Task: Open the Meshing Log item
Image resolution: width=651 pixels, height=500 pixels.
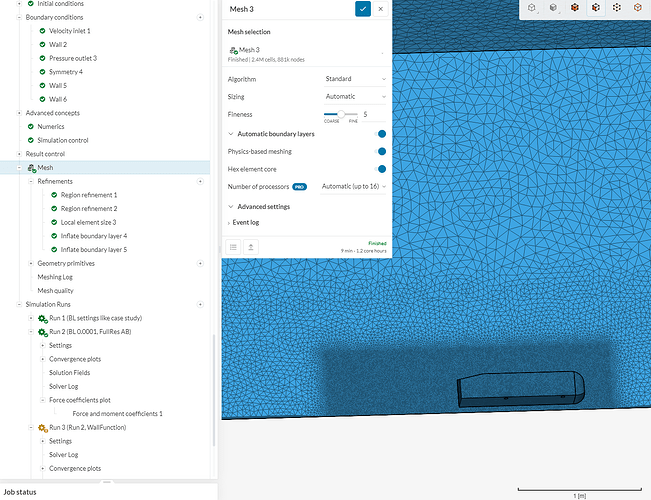Action: (55, 277)
